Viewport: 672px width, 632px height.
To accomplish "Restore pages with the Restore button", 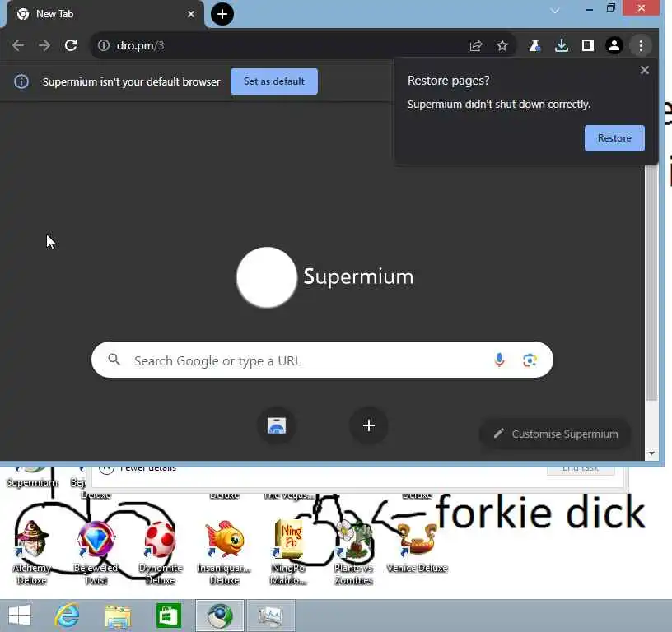I will click(614, 138).
